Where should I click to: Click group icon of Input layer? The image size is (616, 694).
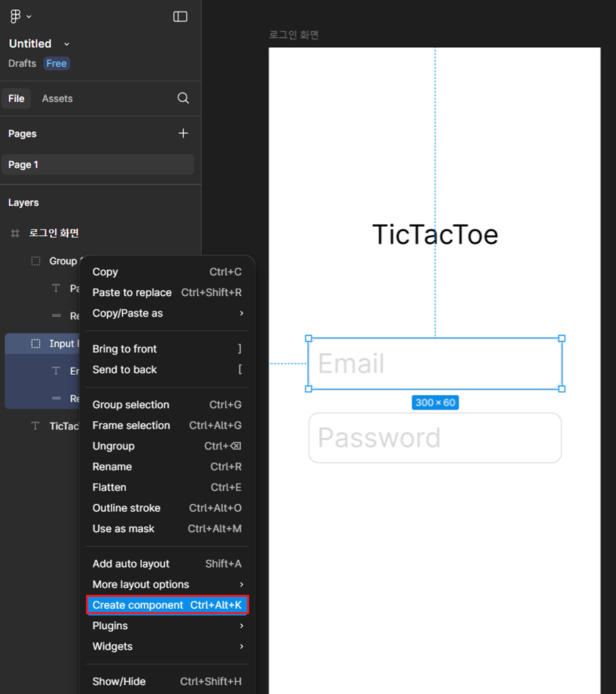(x=36, y=344)
